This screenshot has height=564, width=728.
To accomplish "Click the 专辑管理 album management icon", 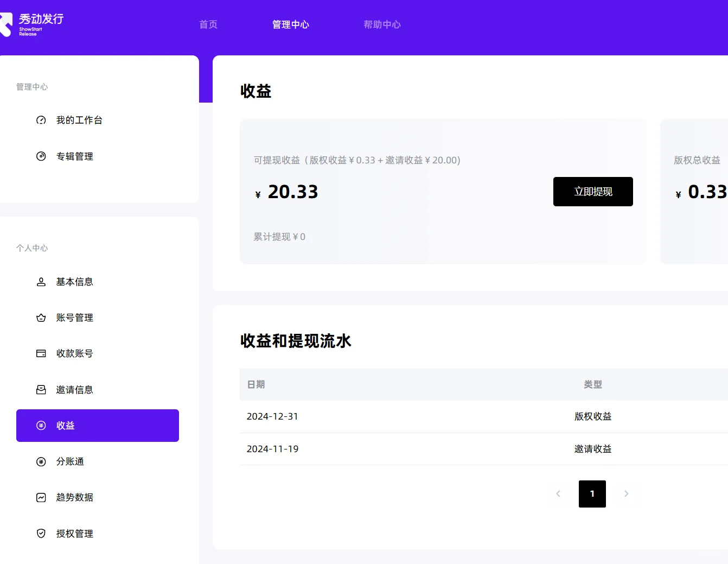I will [x=41, y=156].
